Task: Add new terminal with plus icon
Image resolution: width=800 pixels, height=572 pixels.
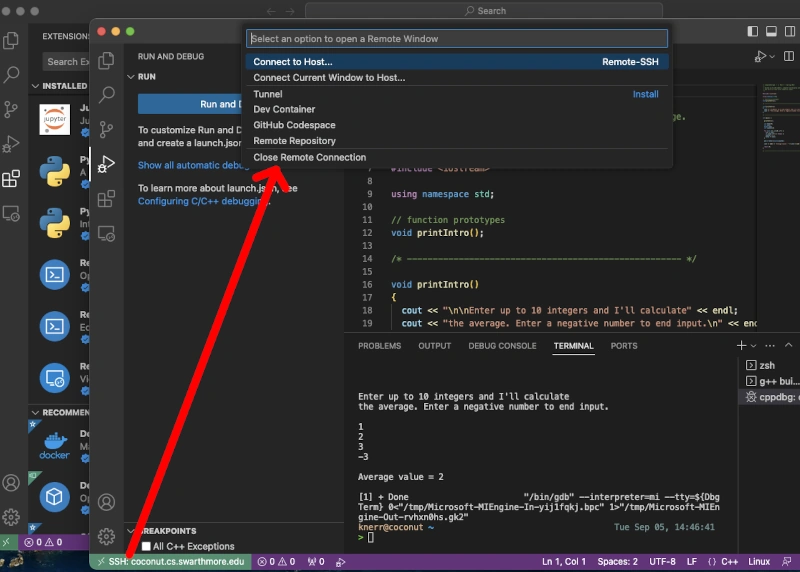Action: [741, 345]
